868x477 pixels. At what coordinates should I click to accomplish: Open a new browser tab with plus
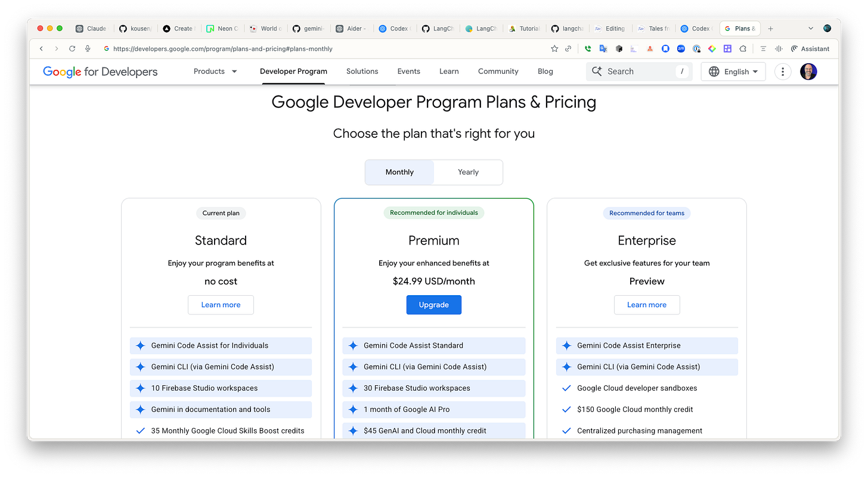pyautogui.click(x=770, y=29)
